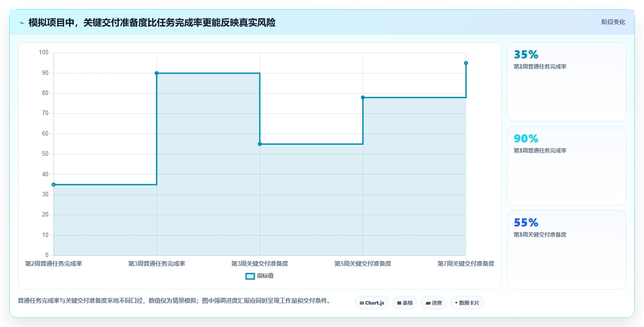Click the 35% value in the first card
Screen dimensions: 644x327
526,55
